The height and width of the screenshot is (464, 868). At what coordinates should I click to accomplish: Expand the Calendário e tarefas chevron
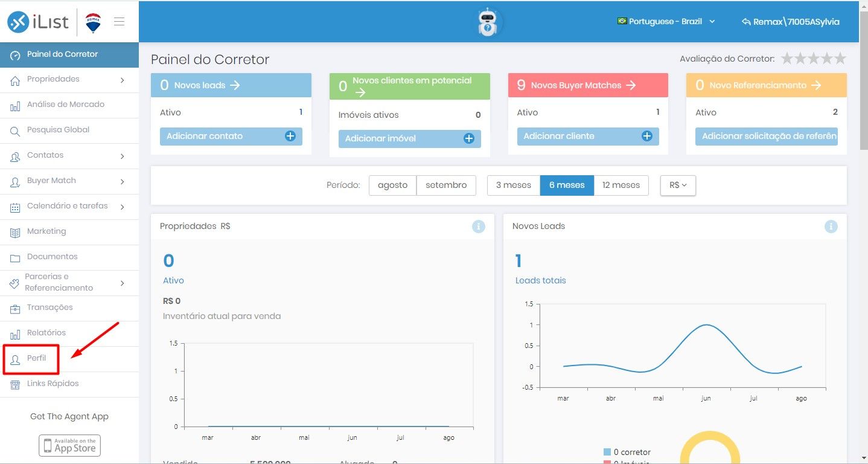(122, 207)
